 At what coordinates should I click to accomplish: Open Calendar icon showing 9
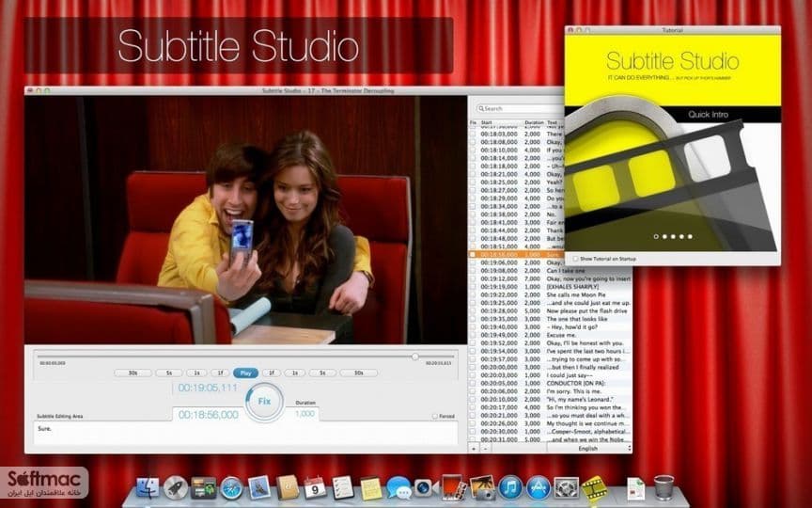coord(315,488)
